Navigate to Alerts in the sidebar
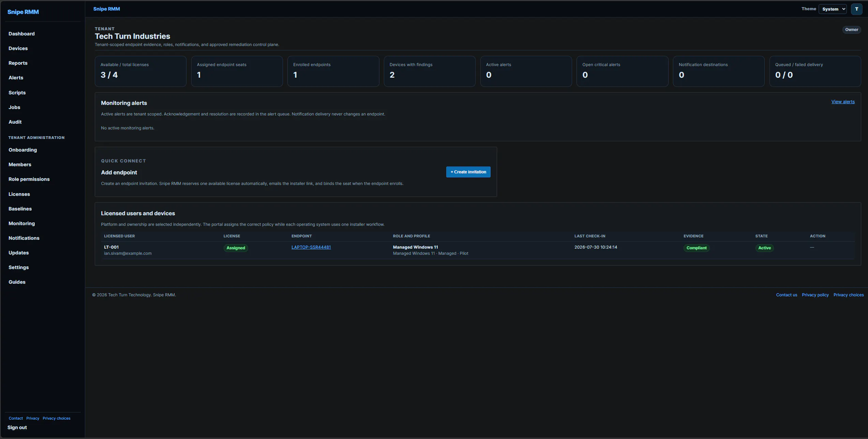 (16, 78)
